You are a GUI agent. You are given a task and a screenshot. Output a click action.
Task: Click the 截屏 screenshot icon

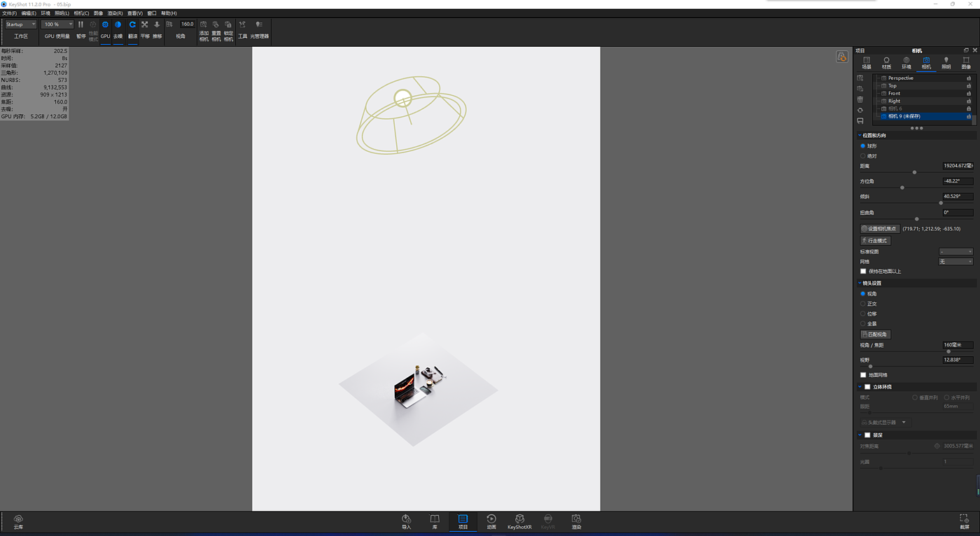964,519
